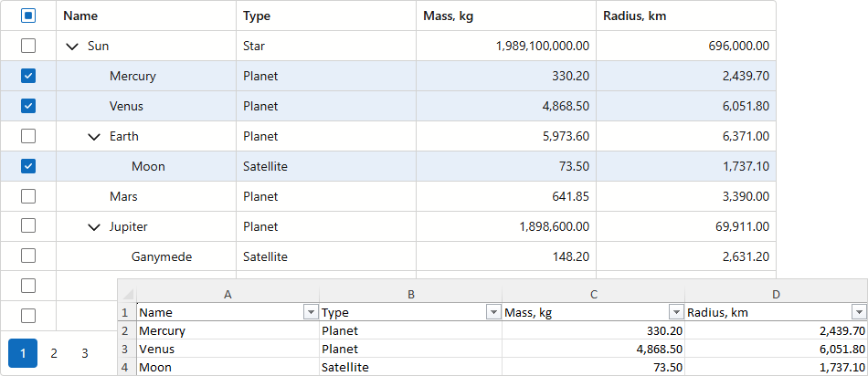Click spreadsheet cell C2 with value 330.20
Screen dimensions: 868x376
coord(593,330)
